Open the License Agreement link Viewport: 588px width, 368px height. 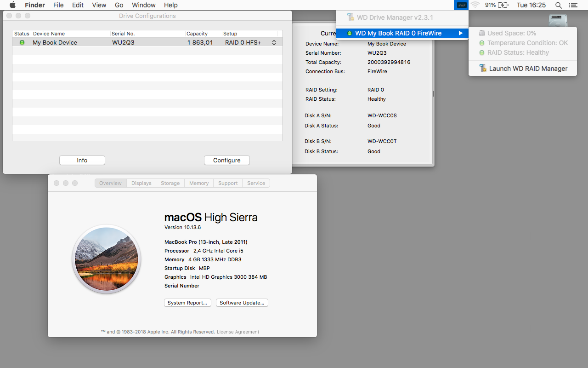coord(238,332)
